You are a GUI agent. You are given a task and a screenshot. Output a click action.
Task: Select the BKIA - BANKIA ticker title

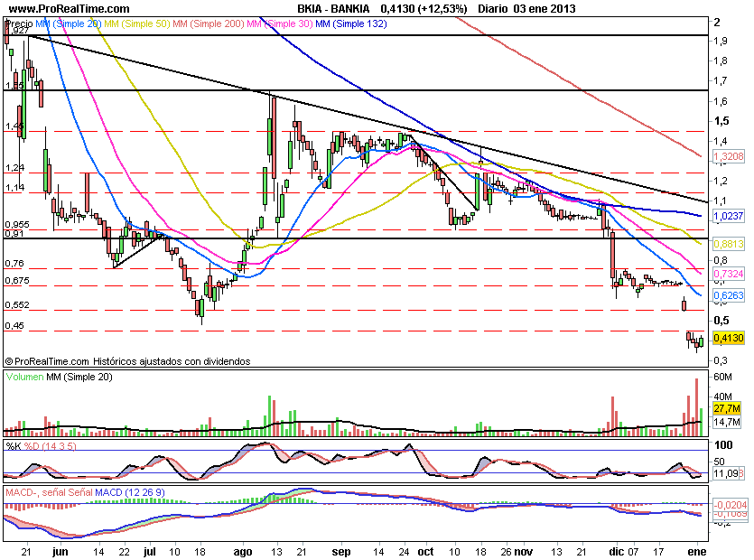(x=333, y=9)
